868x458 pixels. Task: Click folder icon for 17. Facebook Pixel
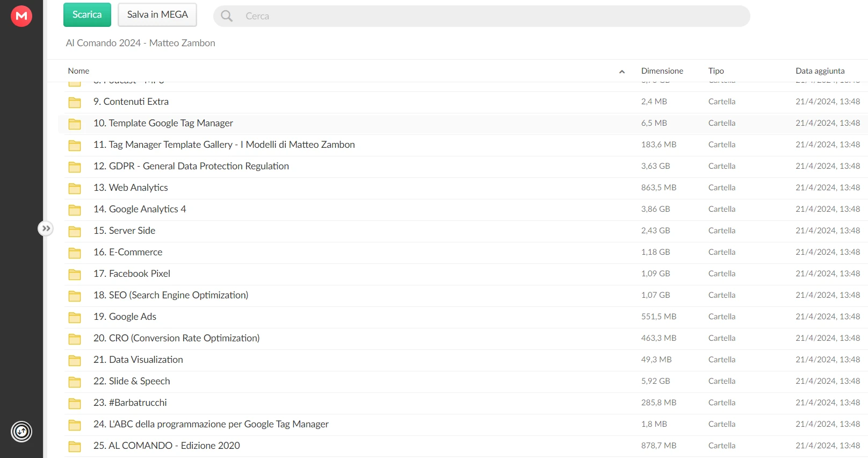pos(75,274)
